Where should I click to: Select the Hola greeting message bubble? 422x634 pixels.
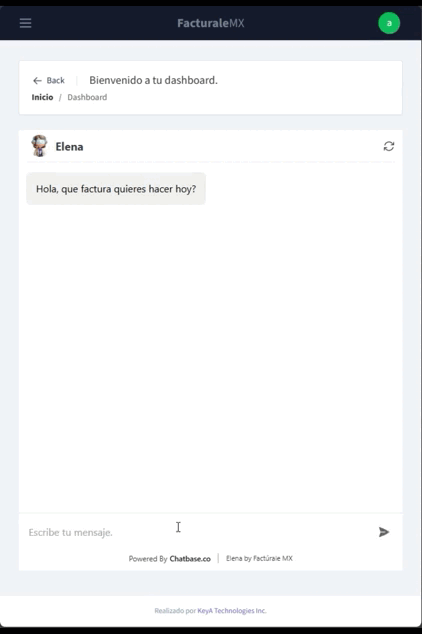click(116, 189)
